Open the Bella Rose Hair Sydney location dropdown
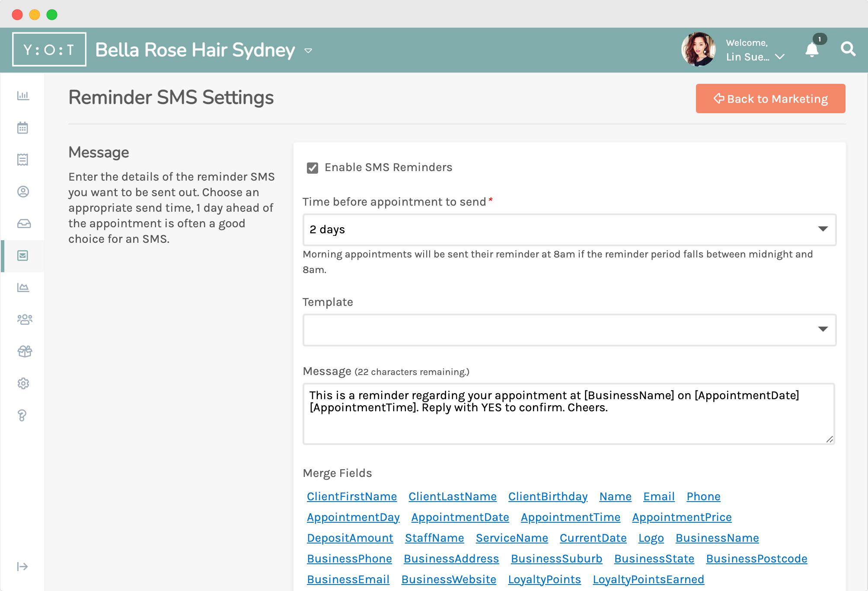Viewport: 868px width, 591px height. pos(308,51)
